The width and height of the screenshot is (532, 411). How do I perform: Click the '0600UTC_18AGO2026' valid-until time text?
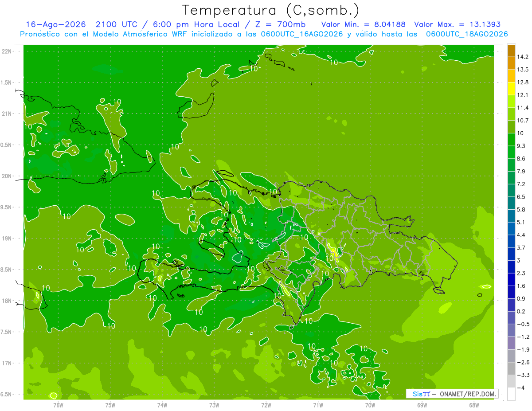467,34
